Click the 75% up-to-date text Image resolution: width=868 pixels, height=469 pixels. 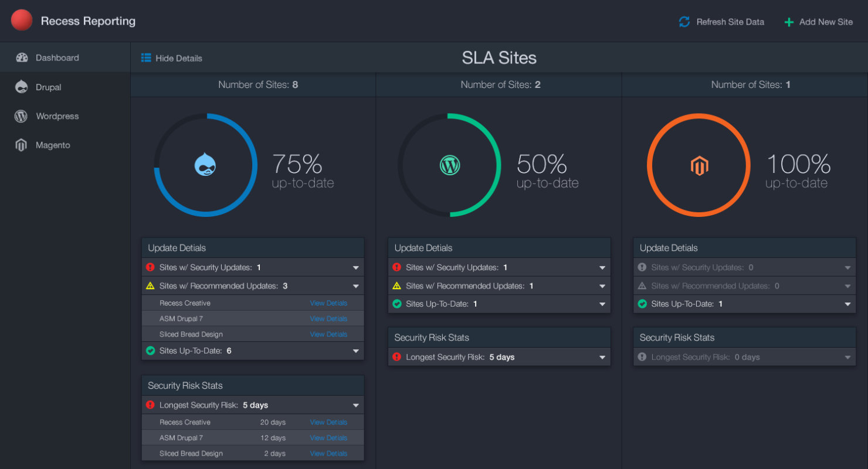[303, 171]
